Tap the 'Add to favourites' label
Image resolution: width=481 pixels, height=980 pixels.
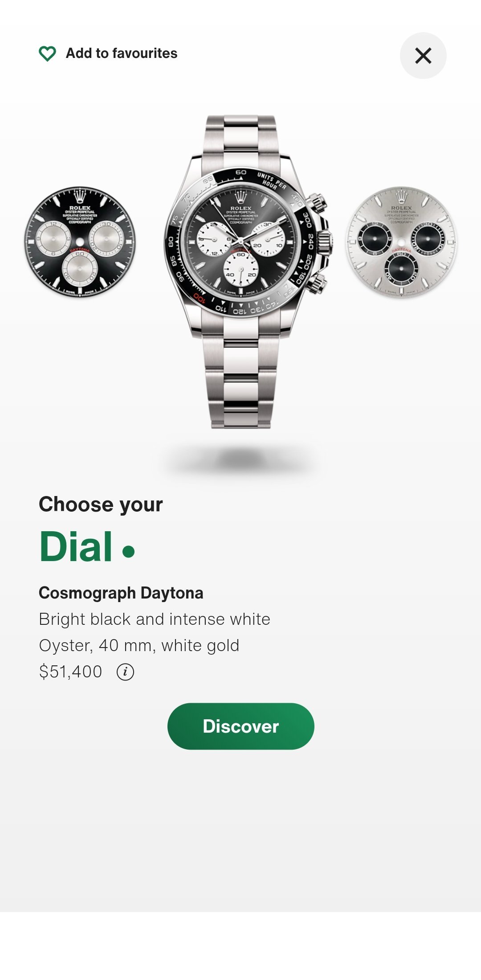click(122, 53)
